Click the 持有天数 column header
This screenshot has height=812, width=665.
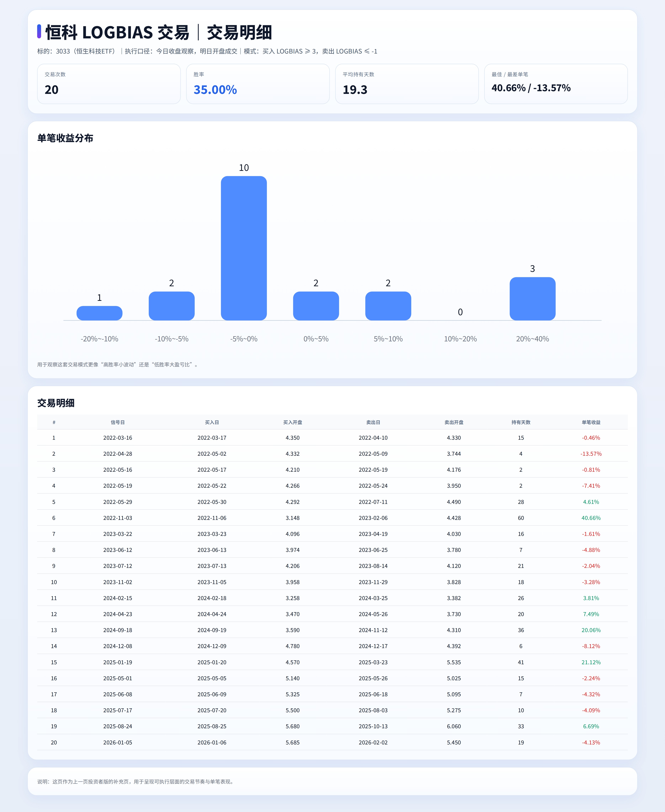click(521, 422)
